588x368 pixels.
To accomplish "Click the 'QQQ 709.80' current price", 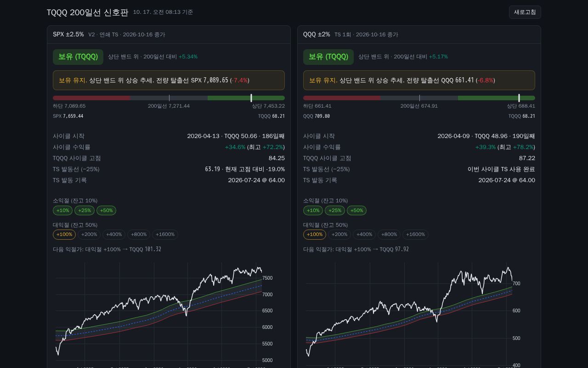I will tap(317, 116).
